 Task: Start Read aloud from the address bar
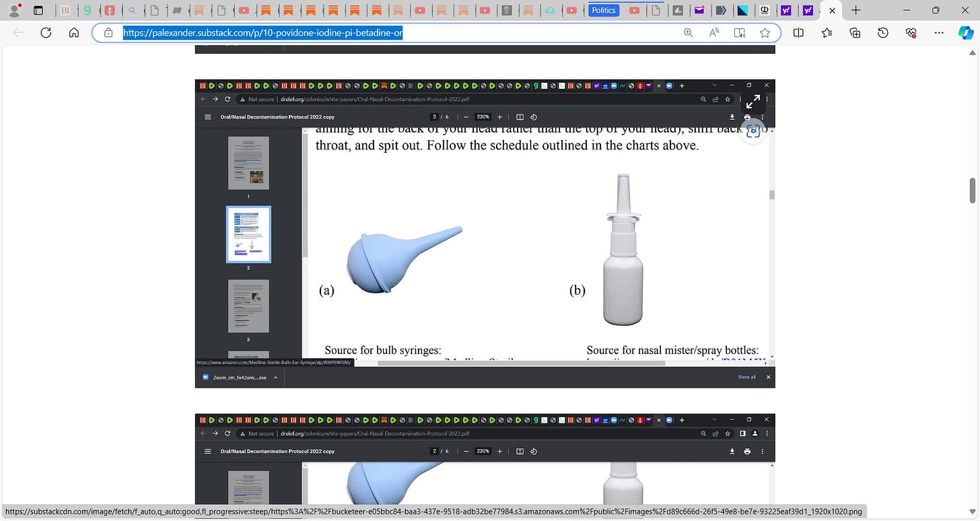(714, 32)
